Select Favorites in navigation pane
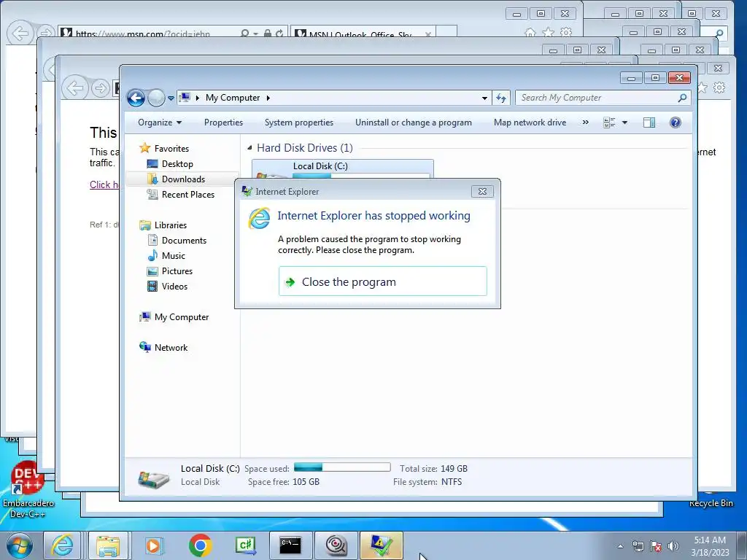The width and height of the screenshot is (747, 560). coord(171,149)
